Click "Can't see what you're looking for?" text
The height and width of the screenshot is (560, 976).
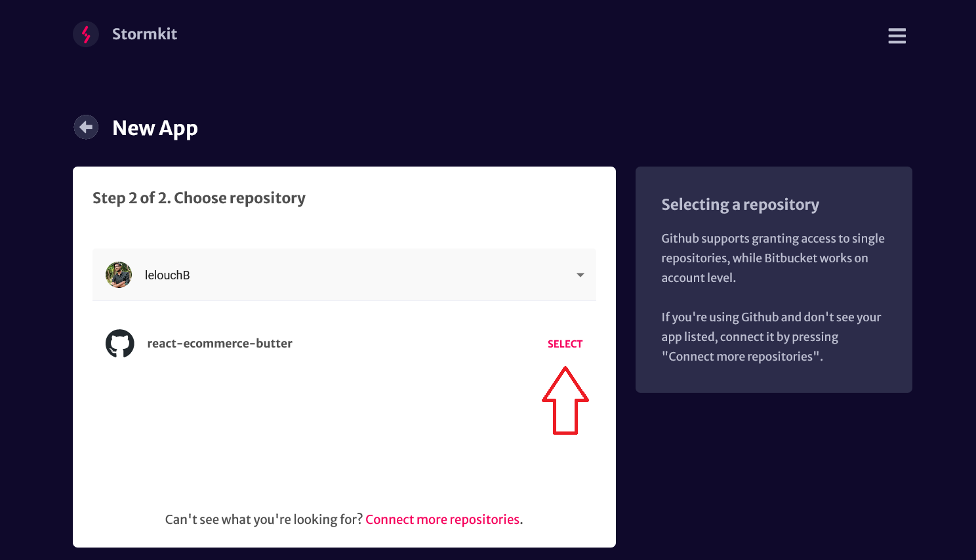(264, 519)
